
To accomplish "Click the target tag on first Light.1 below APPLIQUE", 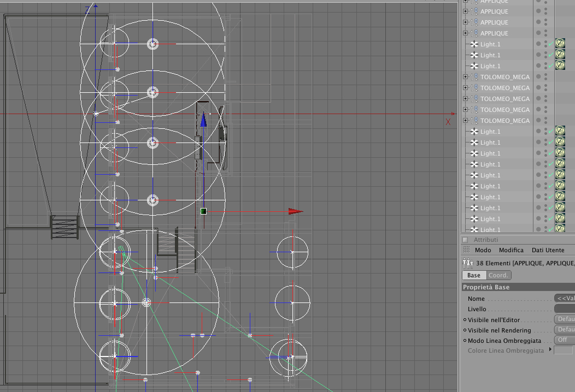I will [x=560, y=44].
